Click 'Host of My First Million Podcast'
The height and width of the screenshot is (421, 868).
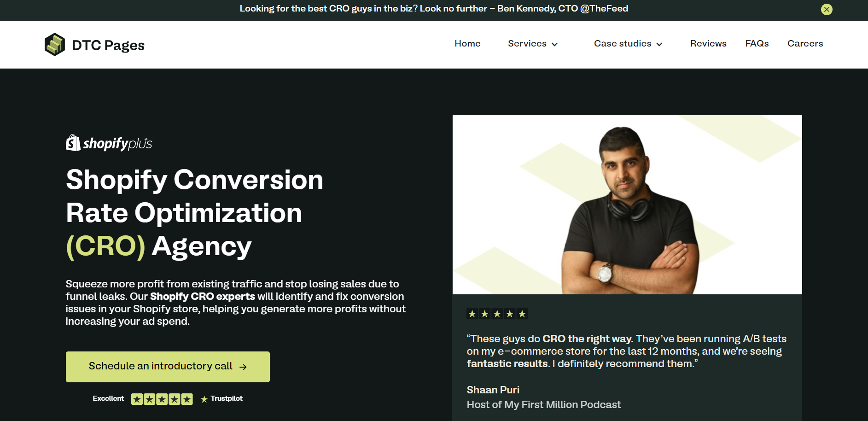point(543,404)
